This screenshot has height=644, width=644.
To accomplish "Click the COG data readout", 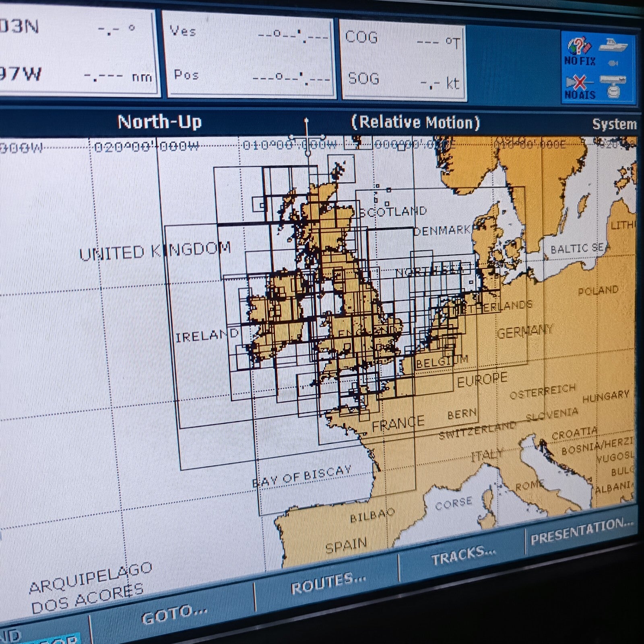I will (x=402, y=39).
